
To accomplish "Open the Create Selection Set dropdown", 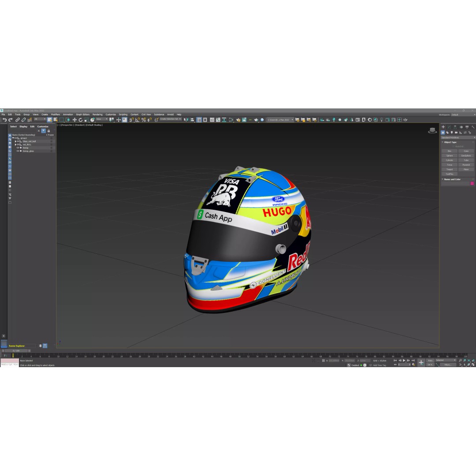I will (x=171, y=119).
